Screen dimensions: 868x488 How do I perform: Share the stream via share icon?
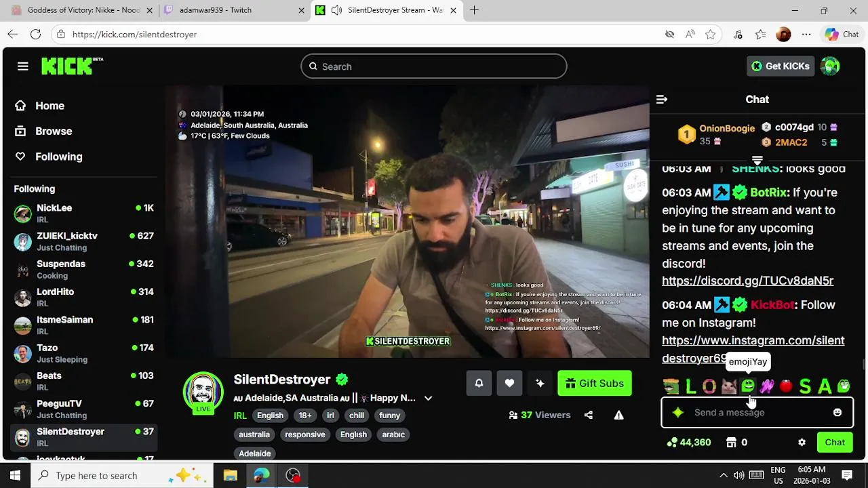tap(589, 415)
